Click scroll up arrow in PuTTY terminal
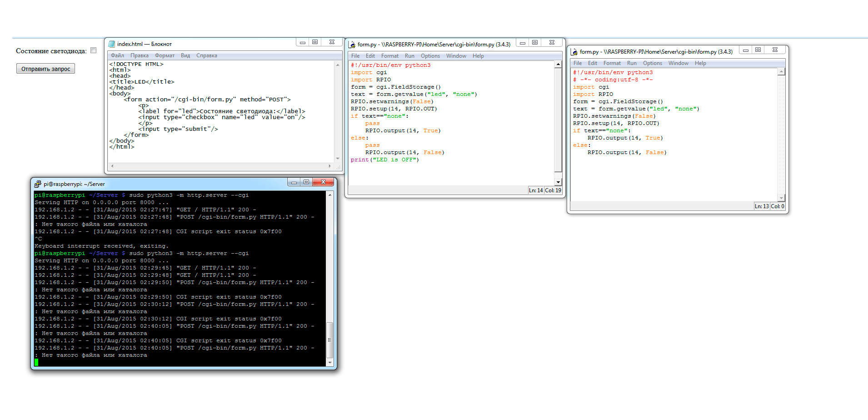The height and width of the screenshot is (420, 868). 330,195
